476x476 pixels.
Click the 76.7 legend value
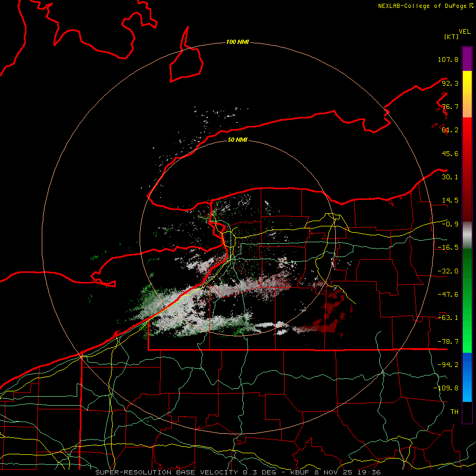[450, 106]
